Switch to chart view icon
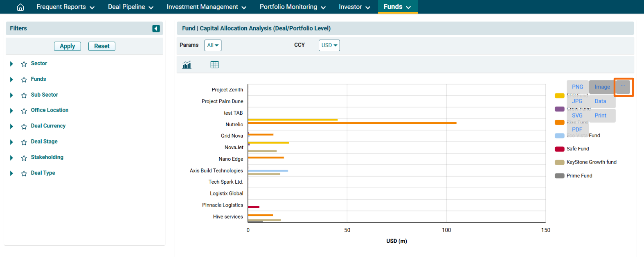This screenshot has height=257, width=644. pos(187,65)
